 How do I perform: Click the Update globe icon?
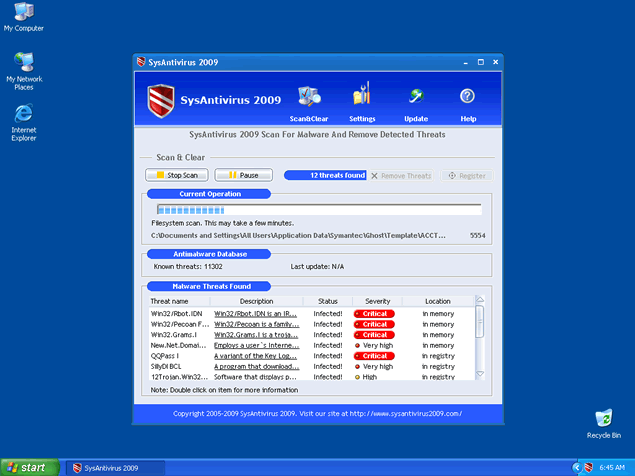pos(416,97)
